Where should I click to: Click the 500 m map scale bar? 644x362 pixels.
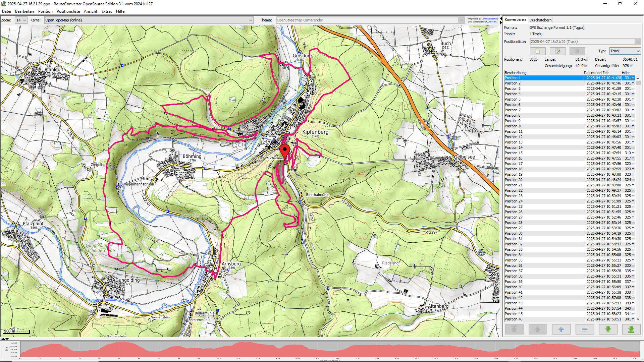[16, 331]
